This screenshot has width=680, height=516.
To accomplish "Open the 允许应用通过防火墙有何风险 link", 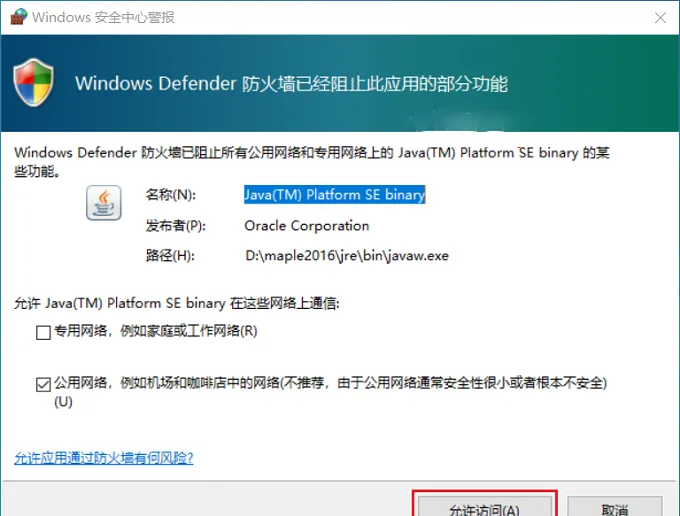I will coord(104,458).
